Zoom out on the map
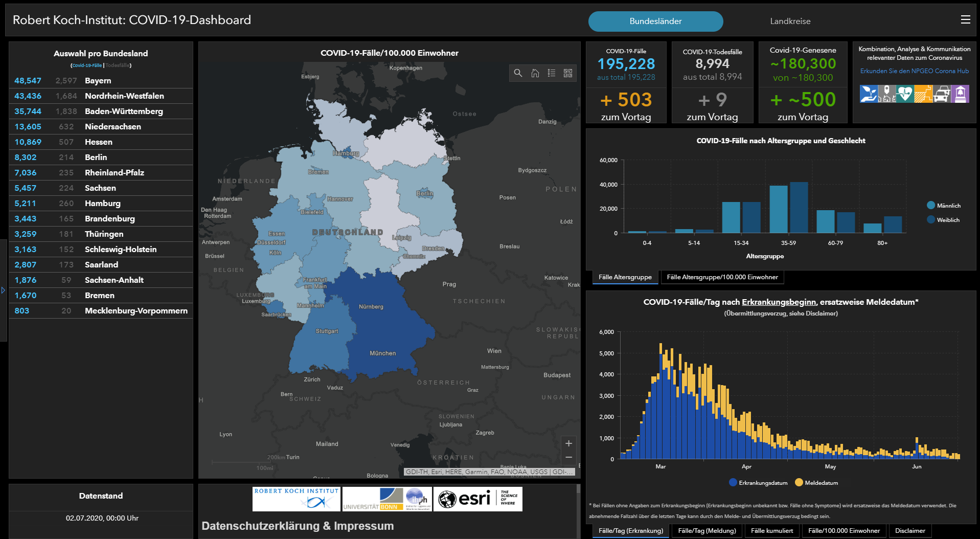The image size is (980, 539). (x=568, y=457)
